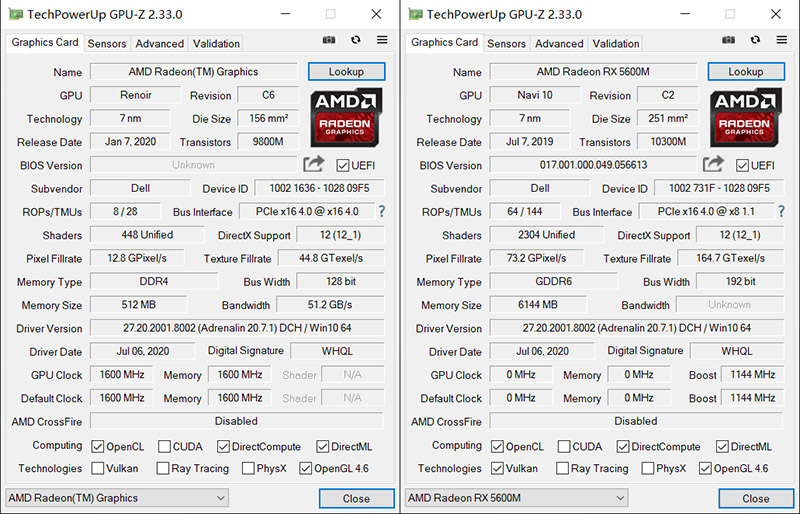Open the hamburger menu in left GPU-Z window

click(382, 39)
